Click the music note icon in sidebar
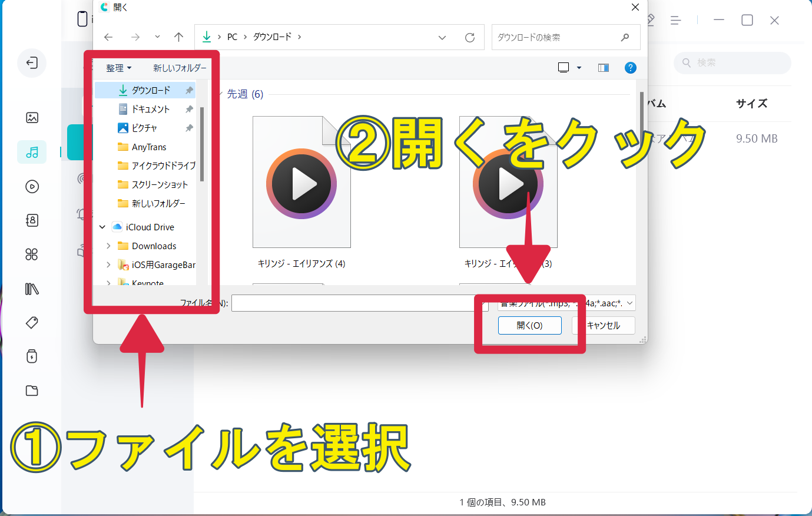The width and height of the screenshot is (812, 516). [x=32, y=153]
